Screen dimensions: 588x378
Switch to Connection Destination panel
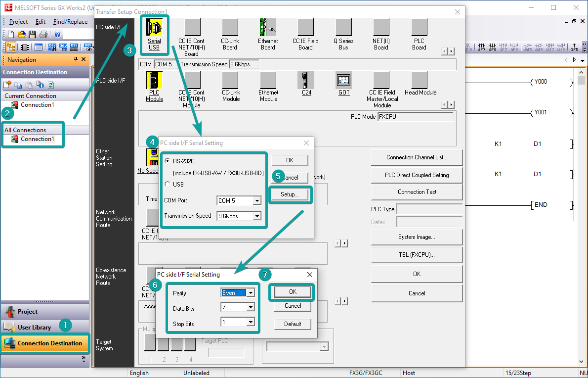pyautogui.click(x=45, y=343)
